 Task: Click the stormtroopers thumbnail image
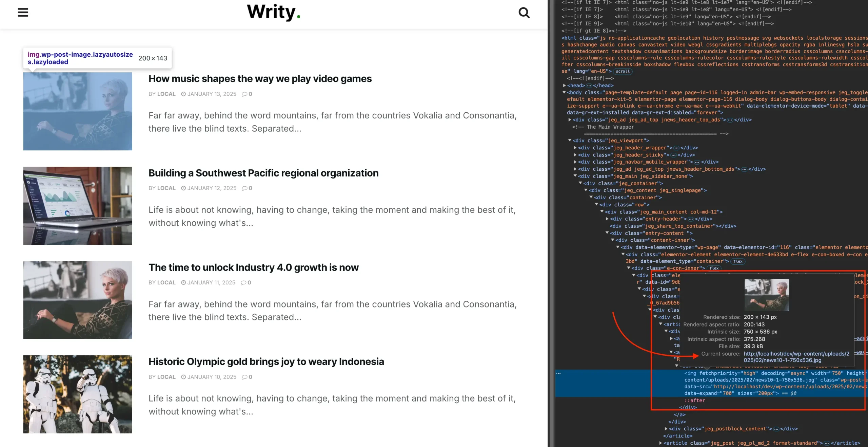coord(78,394)
